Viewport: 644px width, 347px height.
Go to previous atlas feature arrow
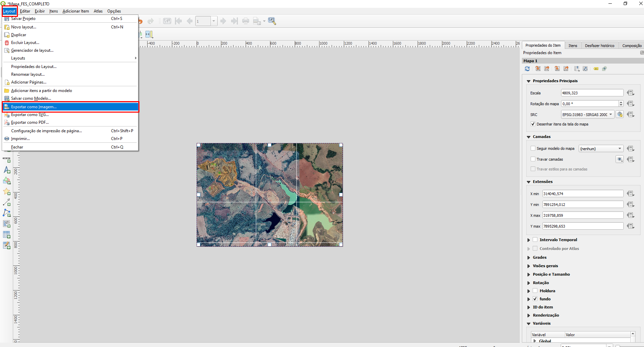pyautogui.click(x=190, y=21)
